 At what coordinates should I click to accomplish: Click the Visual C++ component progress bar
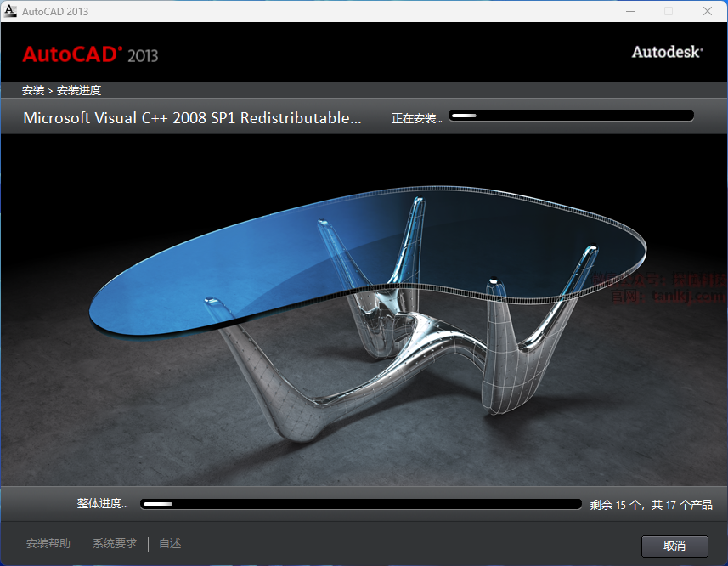(571, 116)
